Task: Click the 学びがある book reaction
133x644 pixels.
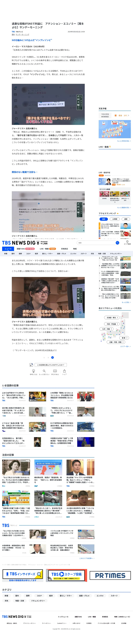Action: click(55, 372)
